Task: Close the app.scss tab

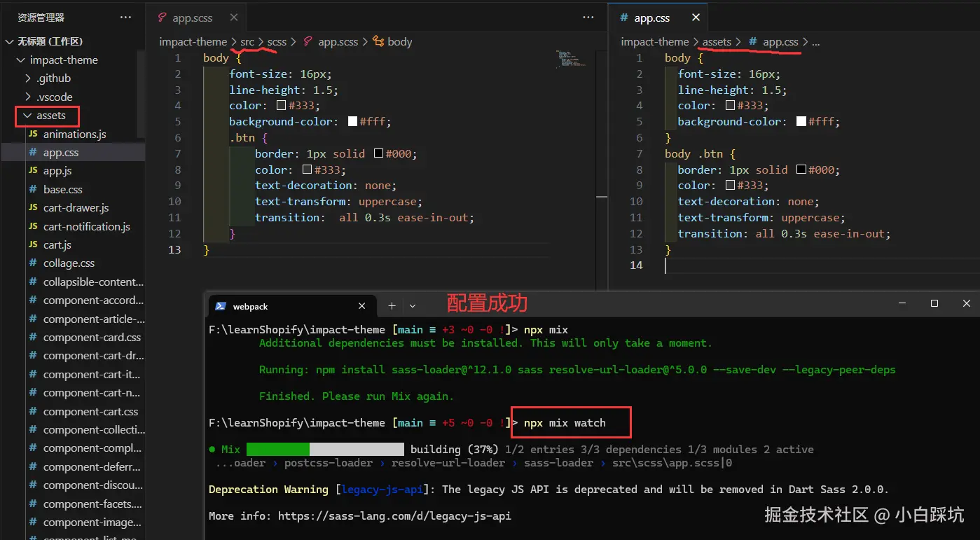Action: (234, 18)
